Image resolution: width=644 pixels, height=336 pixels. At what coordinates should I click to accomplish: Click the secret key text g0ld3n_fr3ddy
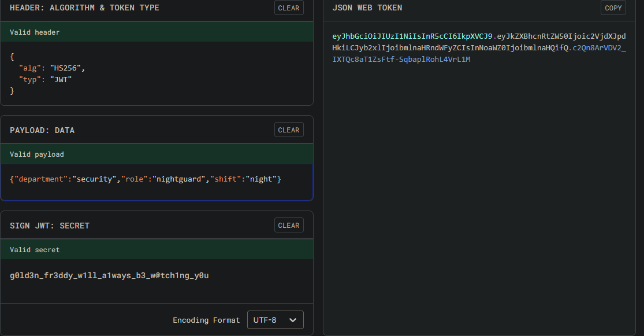tap(109, 276)
